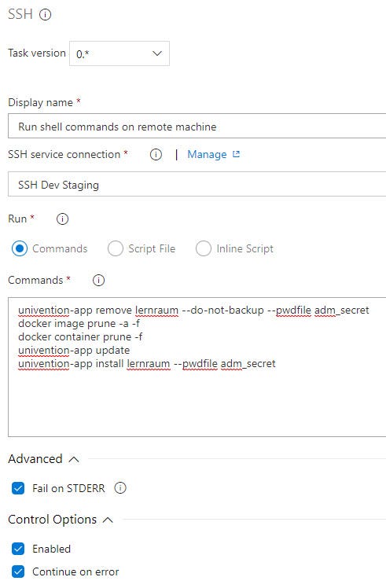Collapse the Advanced section
386x588 pixels.
tap(74, 459)
